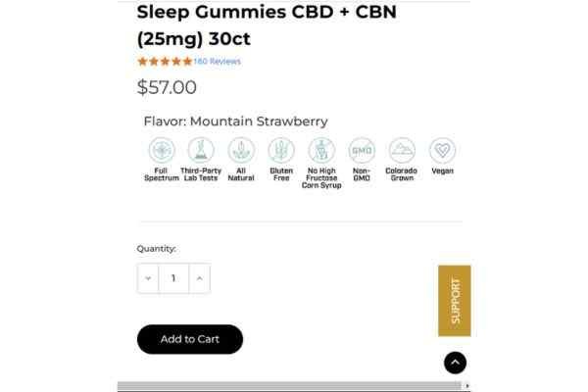Screen dimensions: 588x392
Task: Select the Gluten Free badge icon
Action: (x=281, y=150)
